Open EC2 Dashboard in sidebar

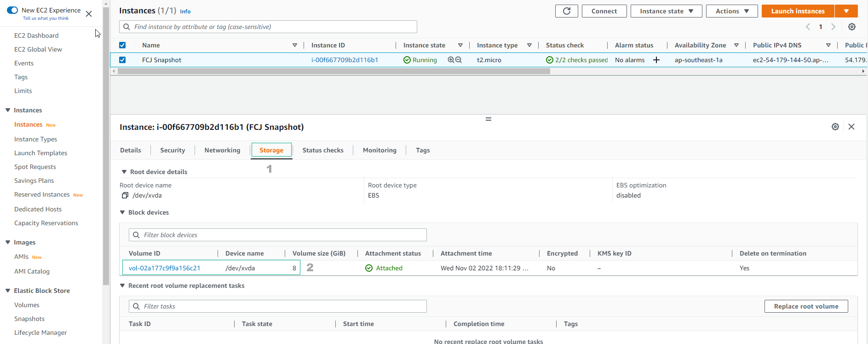[36, 35]
